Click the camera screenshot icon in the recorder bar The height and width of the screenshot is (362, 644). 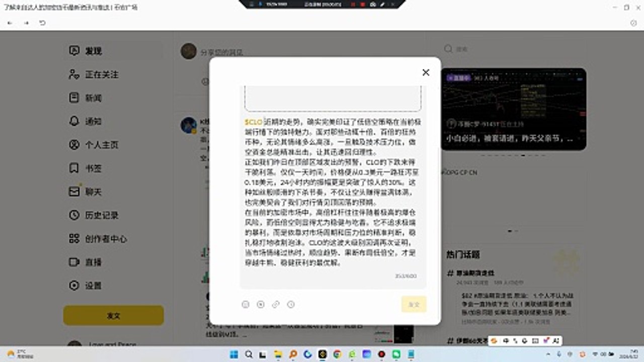(x=373, y=4)
